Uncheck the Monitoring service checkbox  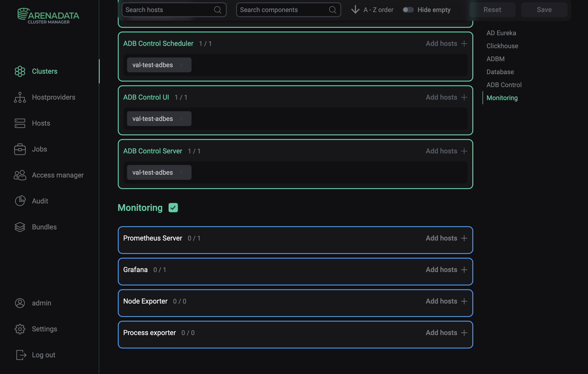(173, 207)
